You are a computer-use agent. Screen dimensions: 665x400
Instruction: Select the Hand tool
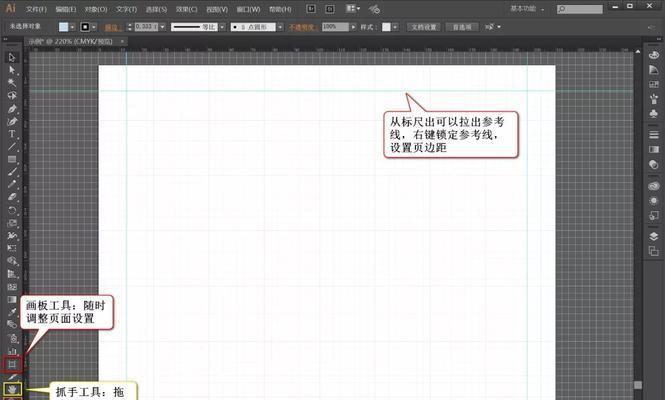12,389
